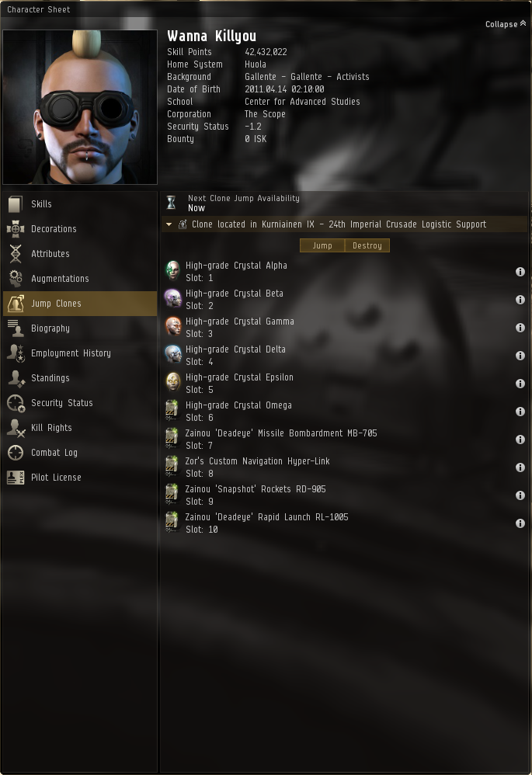Click info icon for High-grade Crystal Omega
Viewport: 532px width, 775px height.
520,412
